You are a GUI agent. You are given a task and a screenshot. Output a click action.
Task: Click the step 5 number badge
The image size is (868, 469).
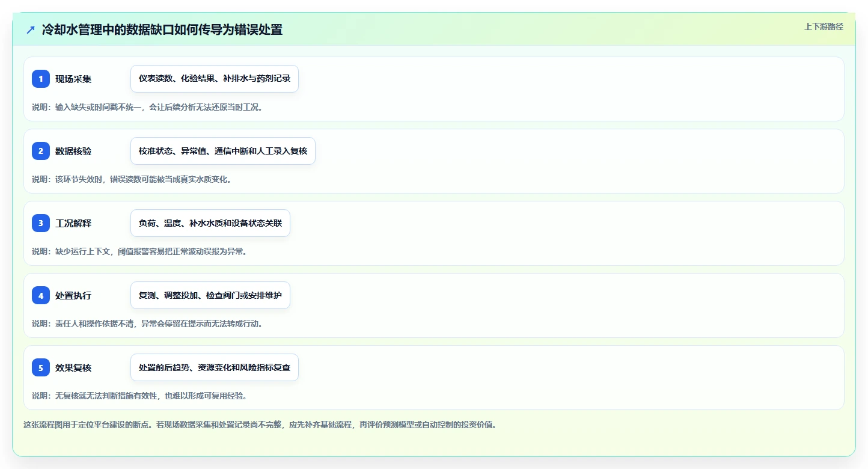[x=41, y=367]
